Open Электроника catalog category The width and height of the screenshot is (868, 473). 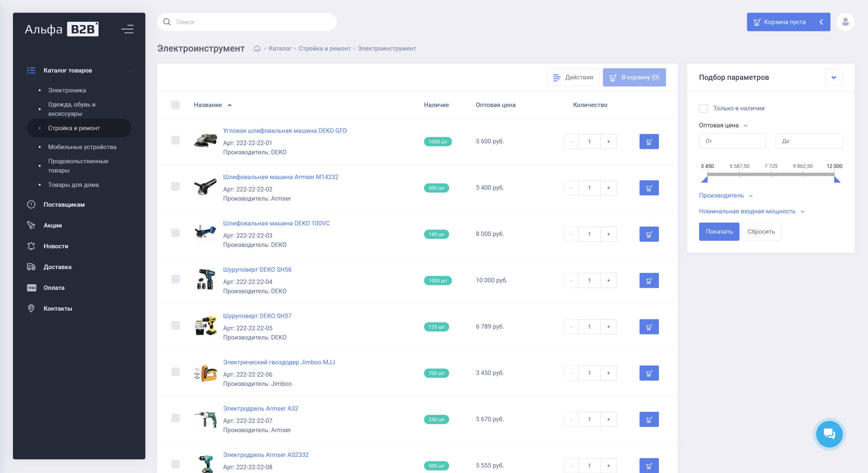[67, 90]
